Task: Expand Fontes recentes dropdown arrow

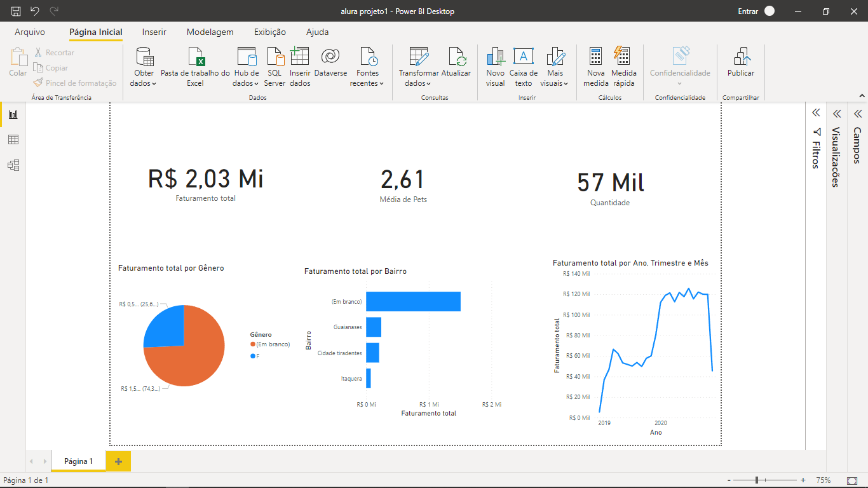Action: tap(382, 84)
